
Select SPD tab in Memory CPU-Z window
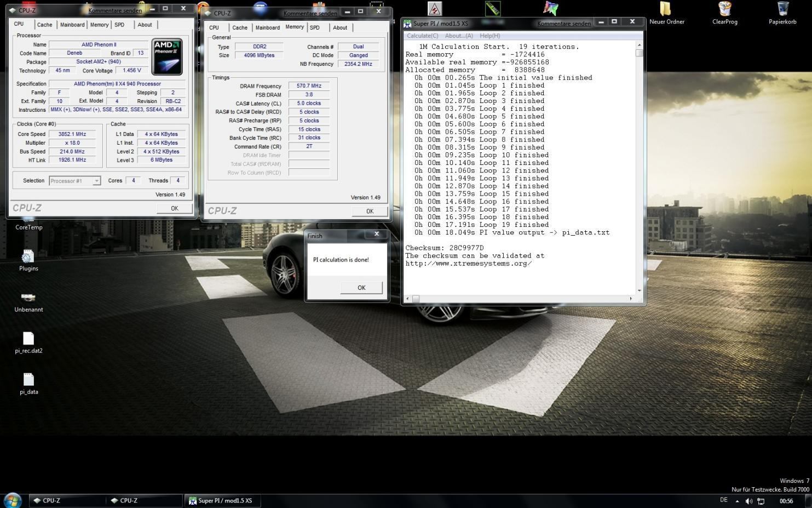click(x=315, y=27)
